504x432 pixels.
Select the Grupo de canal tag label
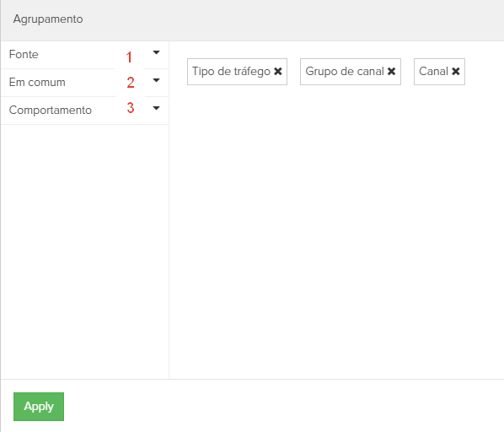(x=345, y=72)
